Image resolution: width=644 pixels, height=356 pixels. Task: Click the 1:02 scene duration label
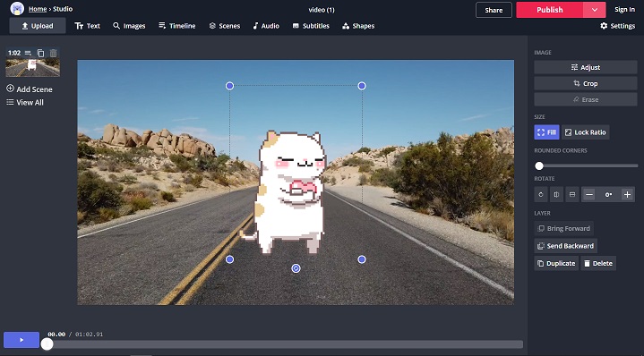(14, 53)
